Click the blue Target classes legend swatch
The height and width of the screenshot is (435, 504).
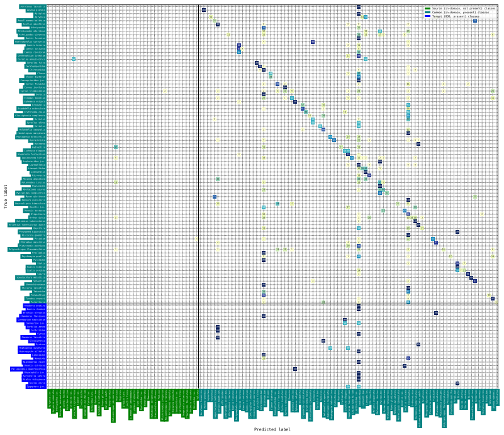pos(427,16)
